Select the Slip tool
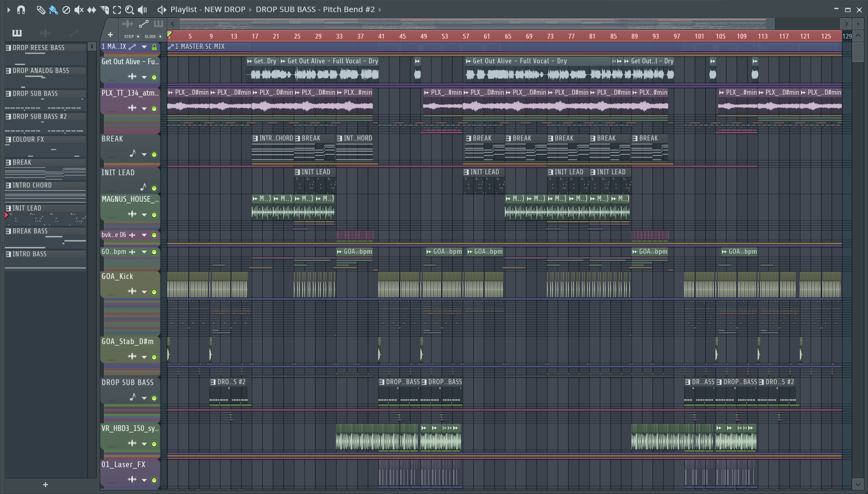Image resolution: width=868 pixels, height=494 pixels. pyautogui.click(x=92, y=10)
